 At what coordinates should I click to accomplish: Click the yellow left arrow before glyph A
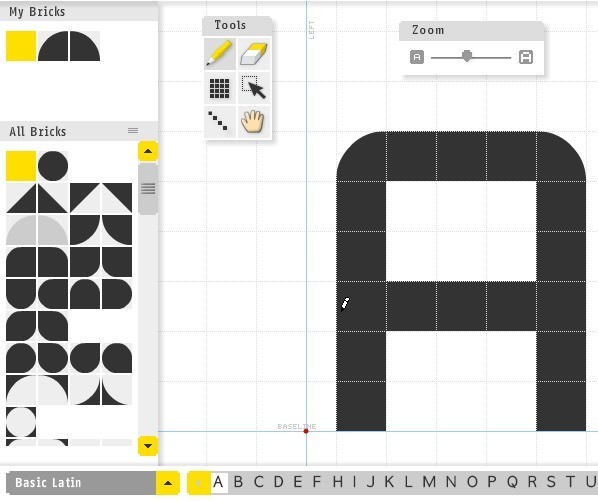point(199,483)
